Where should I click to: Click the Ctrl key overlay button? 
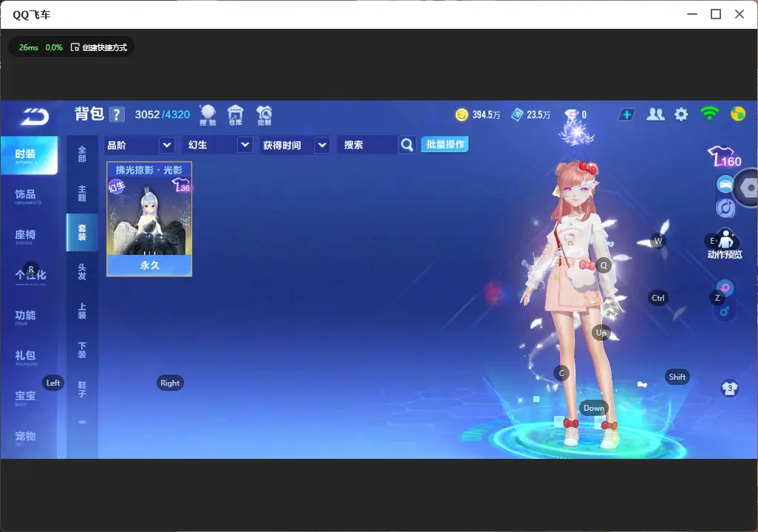[658, 298]
